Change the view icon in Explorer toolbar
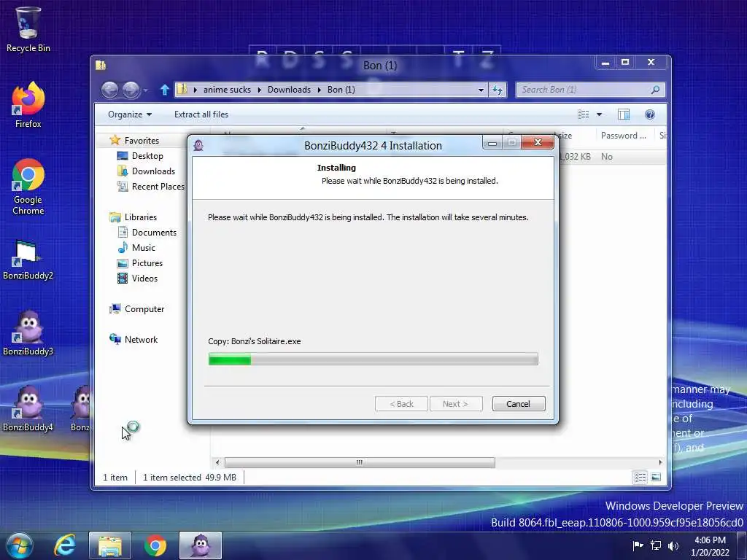Viewport: 747px width, 560px height. click(x=583, y=114)
